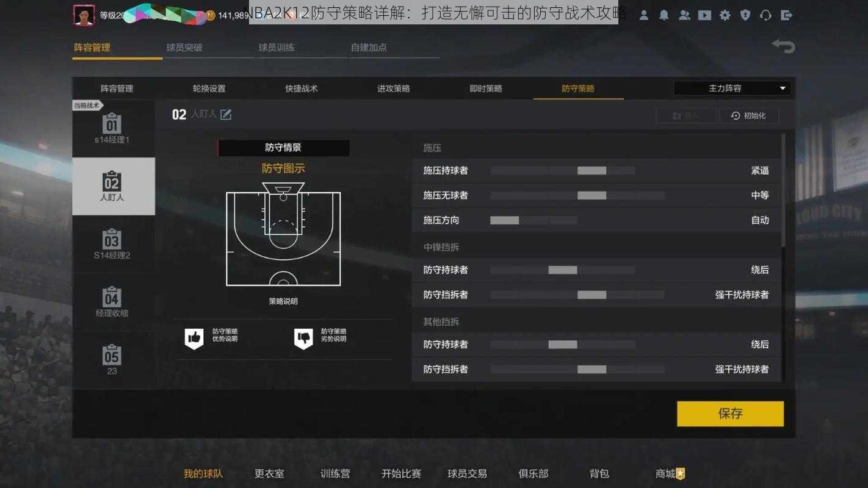Viewport: 868px width, 488px height.
Task: Click the 防守图示 heading
Action: coord(283,168)
